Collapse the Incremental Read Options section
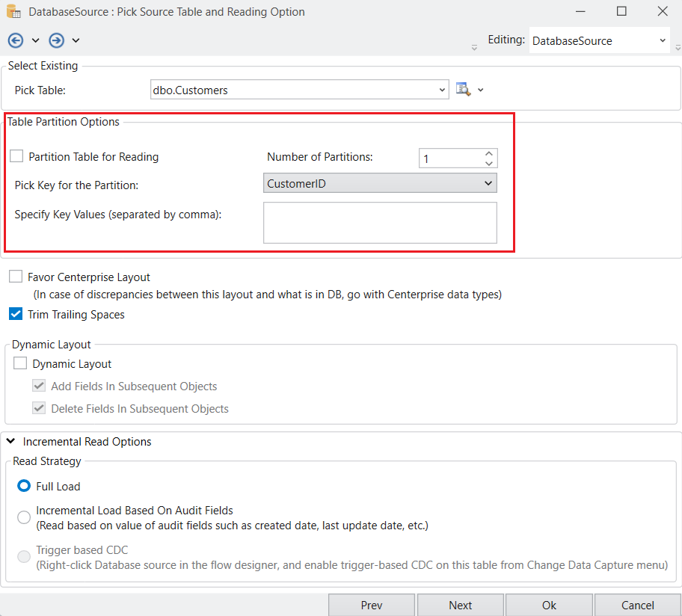 click(12, 442)
